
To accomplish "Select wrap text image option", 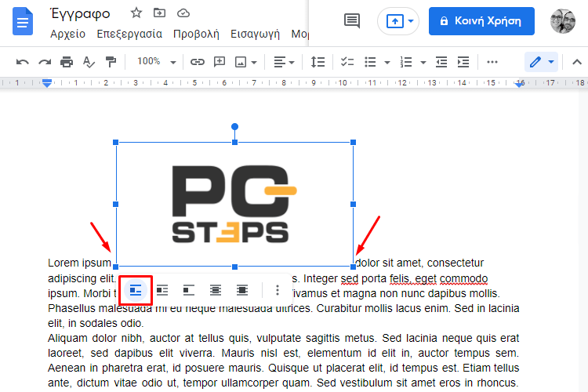I will 162,290.
